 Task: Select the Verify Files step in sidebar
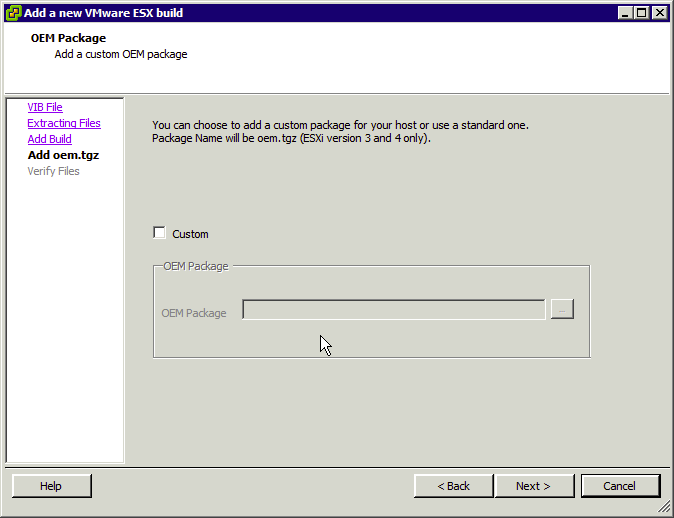pyautogui.click(x=53, y=171)
